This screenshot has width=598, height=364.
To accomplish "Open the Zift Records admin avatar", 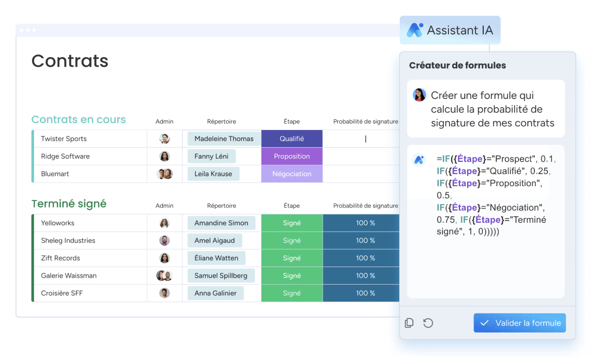I will pyautogui.click(x=164, y=258).
